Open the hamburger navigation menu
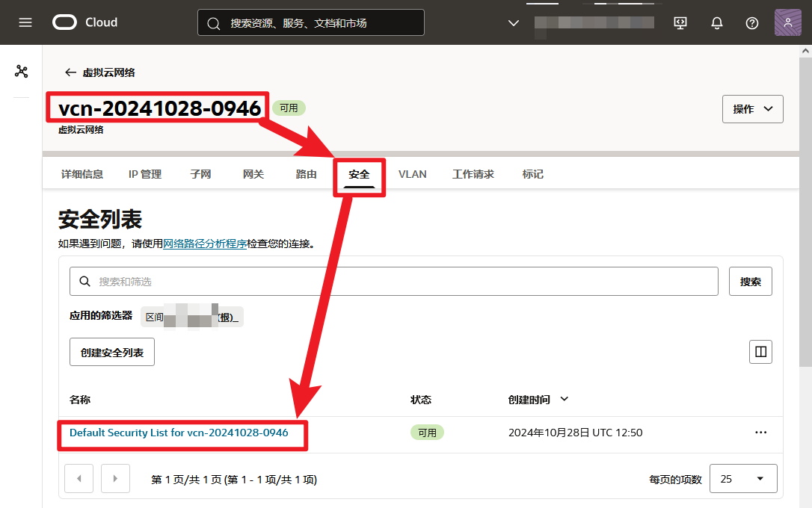812x508 pixels. [x=25, y=22]
